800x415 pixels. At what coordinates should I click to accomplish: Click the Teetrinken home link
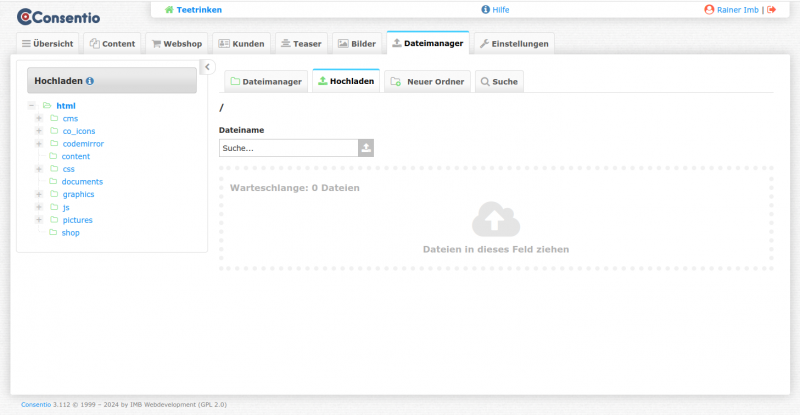(x=193, y=10)
